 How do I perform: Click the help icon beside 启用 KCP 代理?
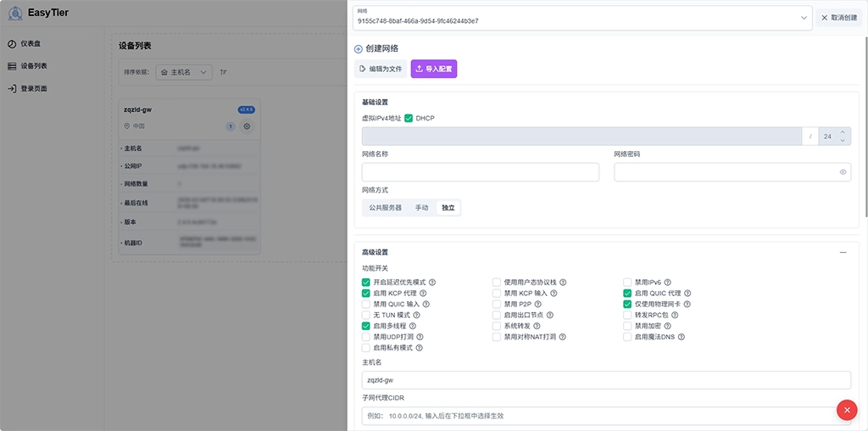423,294
